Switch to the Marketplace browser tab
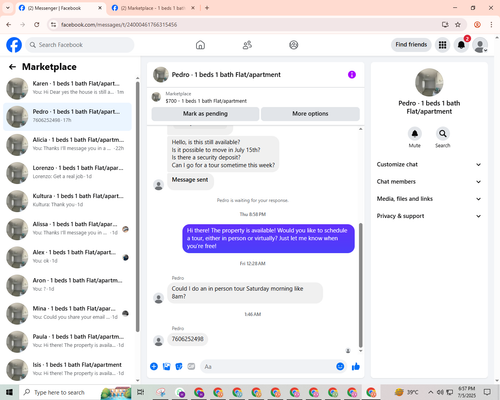The width and height of the screenshot is (500, 400). 153,8
